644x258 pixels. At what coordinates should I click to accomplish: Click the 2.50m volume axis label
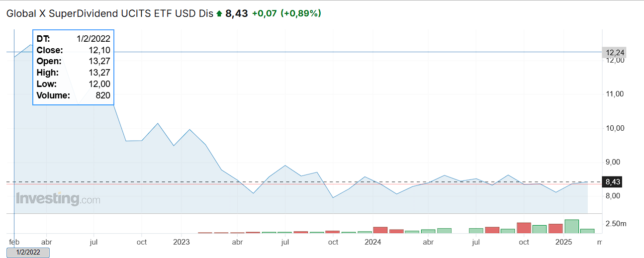(x=616, y=224)
